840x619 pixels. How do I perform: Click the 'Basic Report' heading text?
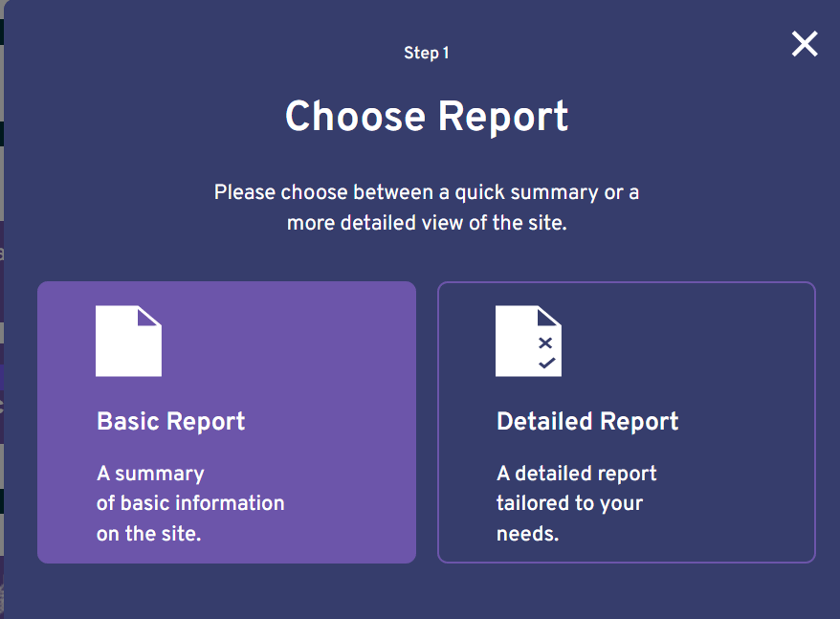tap(170, 421)
